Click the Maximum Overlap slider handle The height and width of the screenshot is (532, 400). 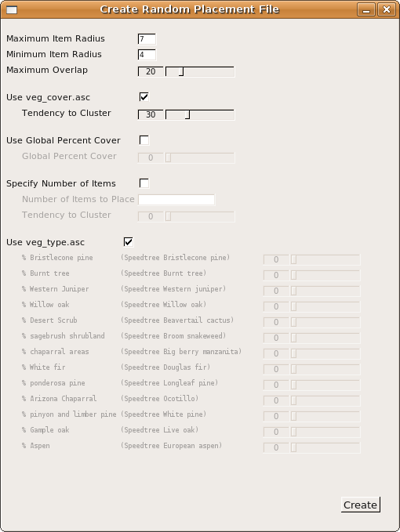click(181, 71)
